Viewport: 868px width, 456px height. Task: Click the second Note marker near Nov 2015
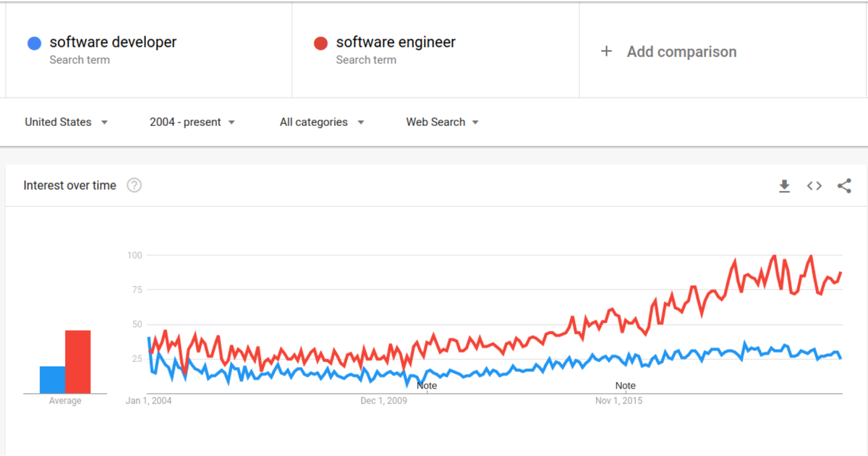click(625, 386)
